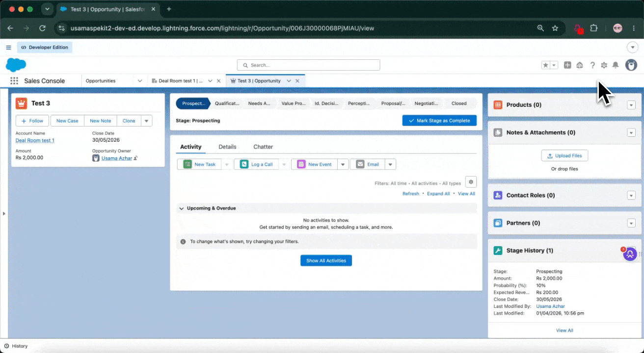Image resolution: width=644 pixels, height=353 pixels.
Task: Open the Usama Azhar owner link
Action: 117,158
